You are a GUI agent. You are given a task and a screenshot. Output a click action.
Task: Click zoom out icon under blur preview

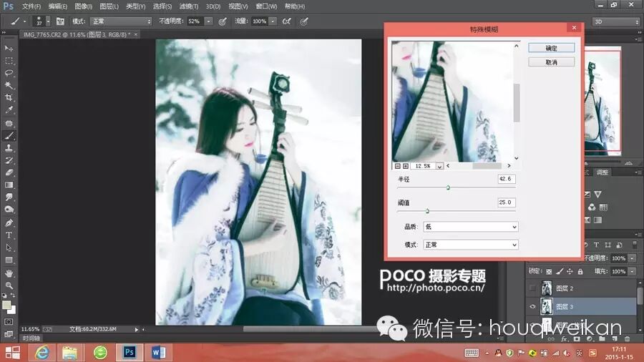point(398,166)
